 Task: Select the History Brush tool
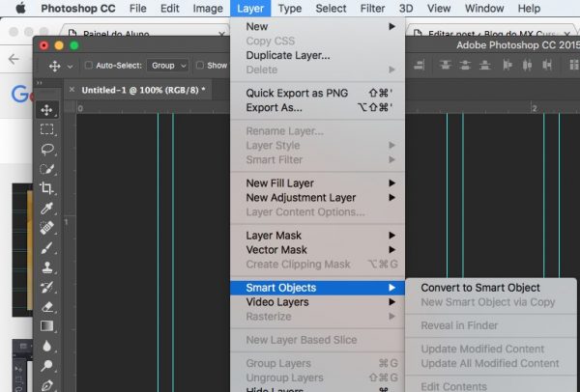47,287
